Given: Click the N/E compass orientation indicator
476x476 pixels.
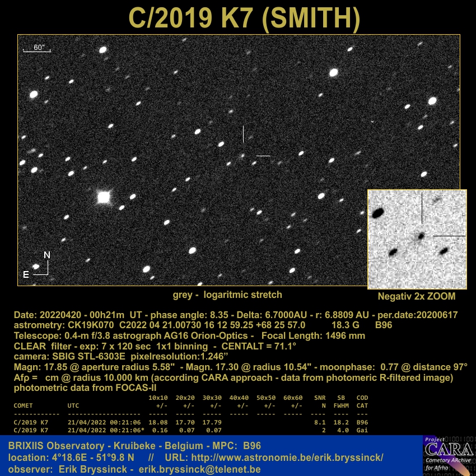Looking at the screenshot, I should (42, 265).
